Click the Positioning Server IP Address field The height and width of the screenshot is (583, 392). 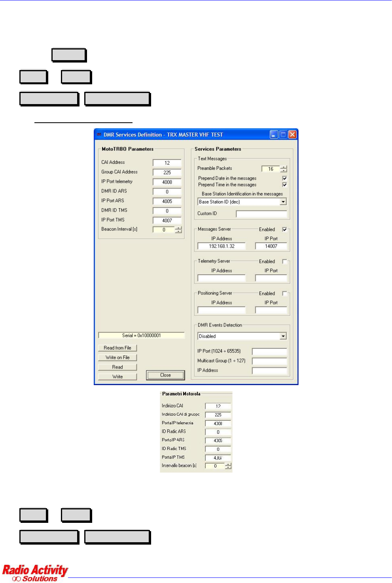(222, 310)
